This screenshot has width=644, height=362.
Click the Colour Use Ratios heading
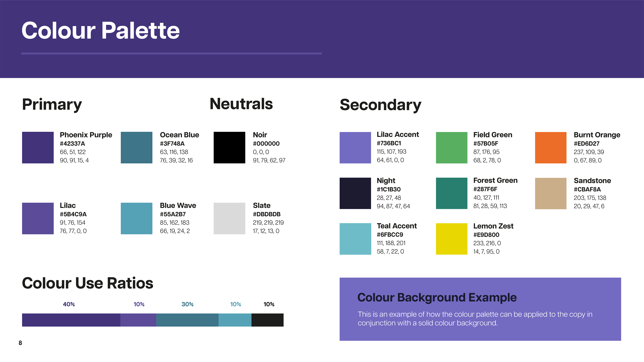tap(88, 283)
